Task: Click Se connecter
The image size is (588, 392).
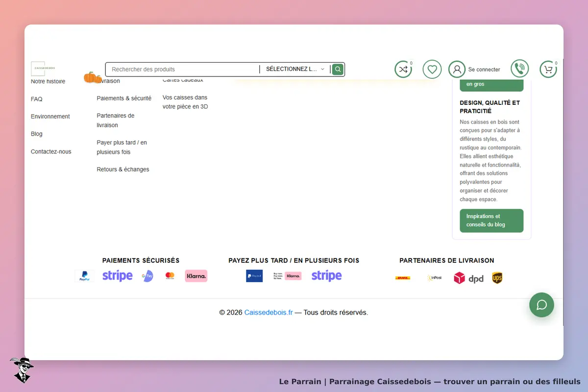Action: (484, 70)
